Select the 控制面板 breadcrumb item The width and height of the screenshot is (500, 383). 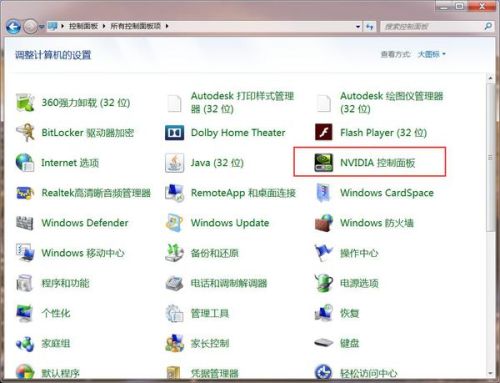83,26
